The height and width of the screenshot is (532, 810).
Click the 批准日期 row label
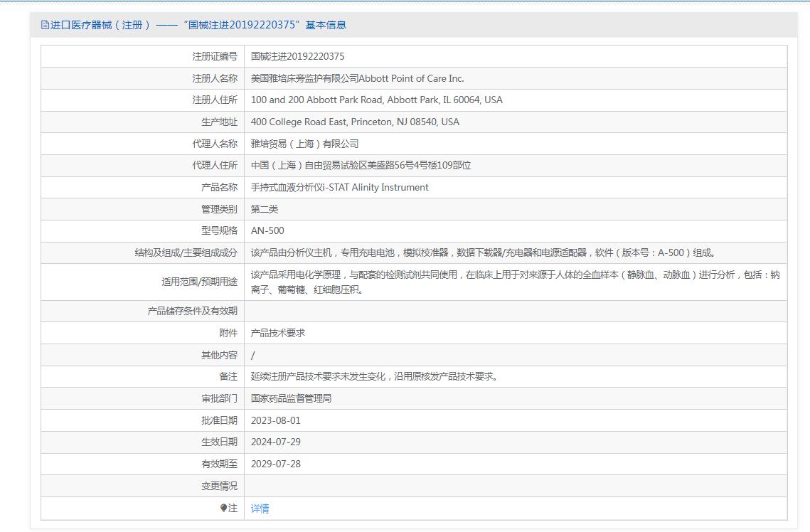point(220,420)
